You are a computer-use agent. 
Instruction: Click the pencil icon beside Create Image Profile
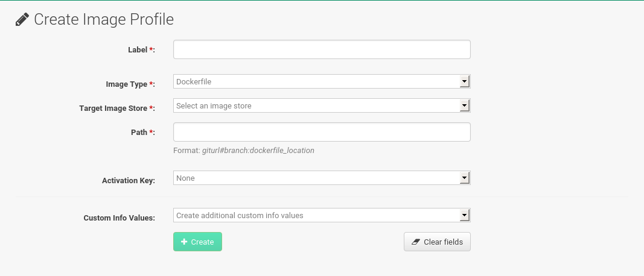pos(22,20)
